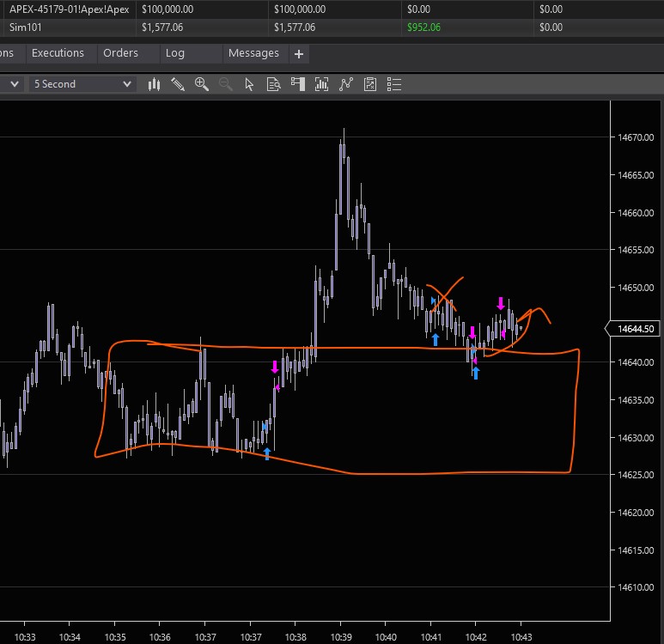Click the 14615.00 price axis label
The image size is (664, 644).
(636, 550)
